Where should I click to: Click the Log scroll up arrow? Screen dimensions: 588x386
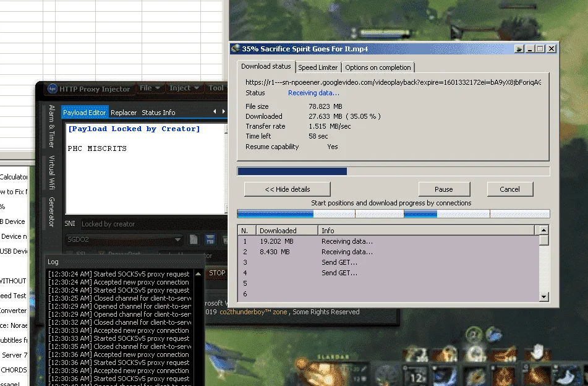coord(198,274)
